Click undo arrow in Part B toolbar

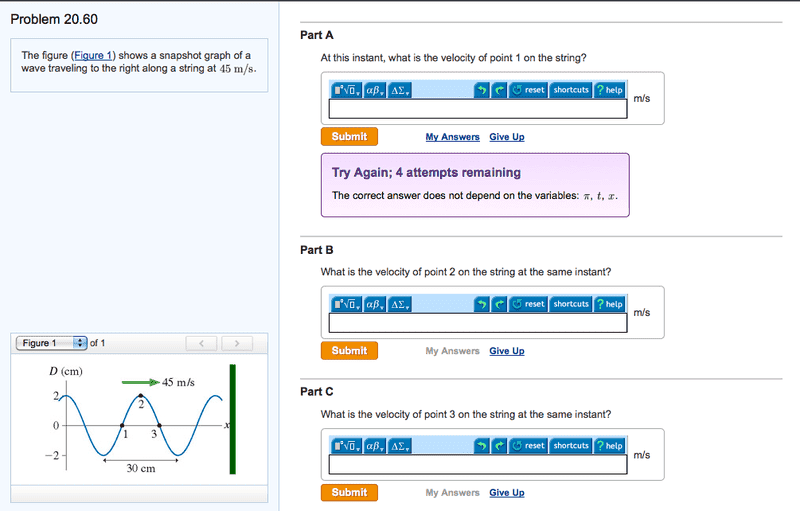[481, 304]
